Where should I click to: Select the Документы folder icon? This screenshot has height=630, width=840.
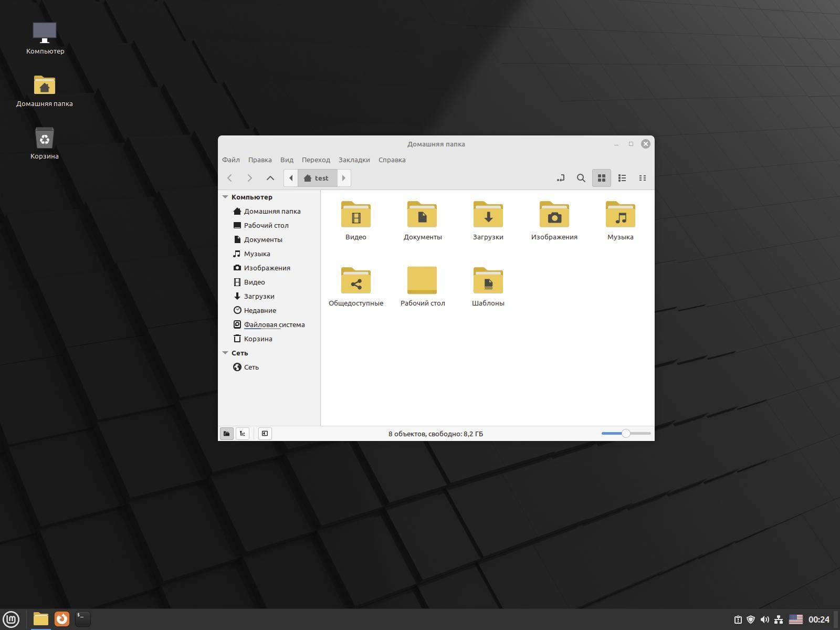422,214
